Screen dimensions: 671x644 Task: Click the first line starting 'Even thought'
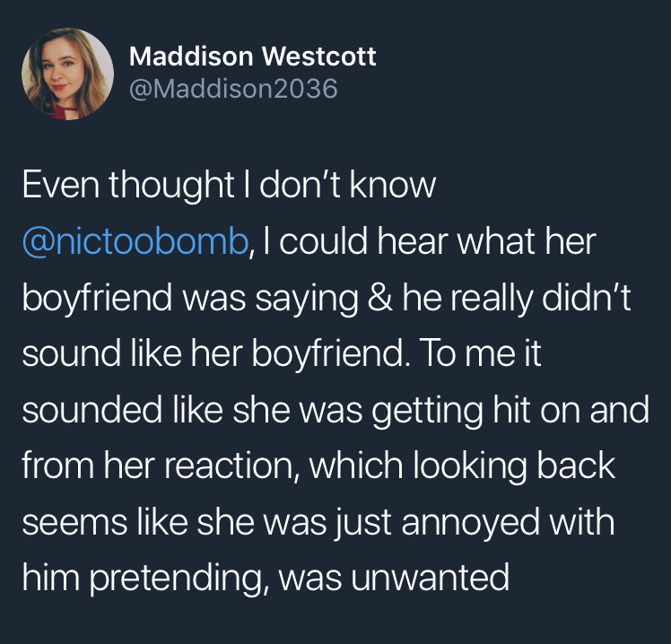228,187
